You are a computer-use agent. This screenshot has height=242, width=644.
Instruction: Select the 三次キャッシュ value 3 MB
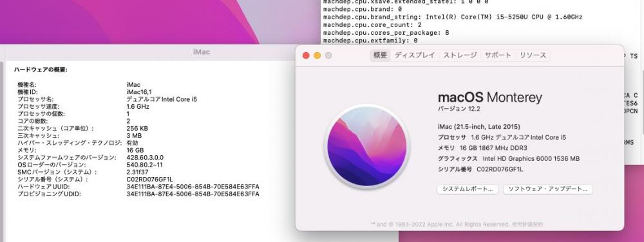pyautogui.click(x=135, y=136)
